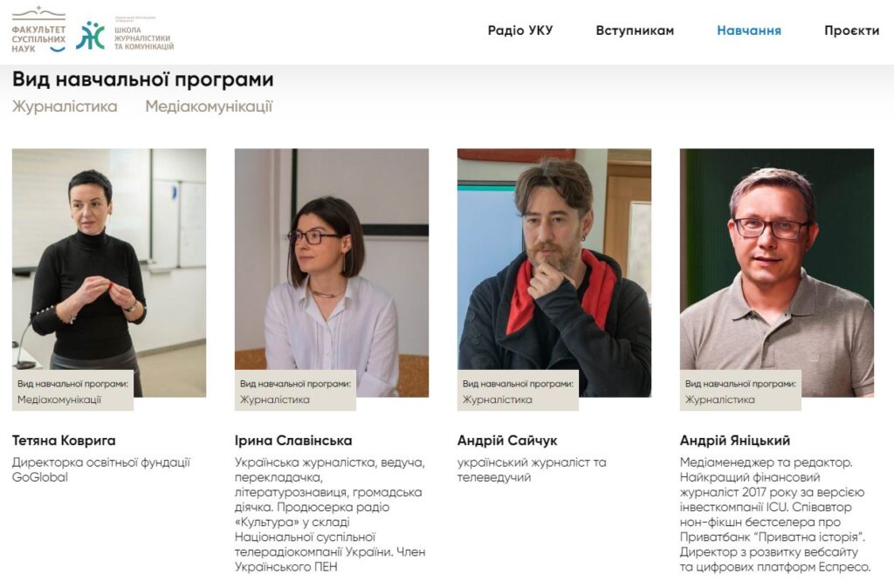Open Тетяна Коврига's photo

tap(109, 272)
